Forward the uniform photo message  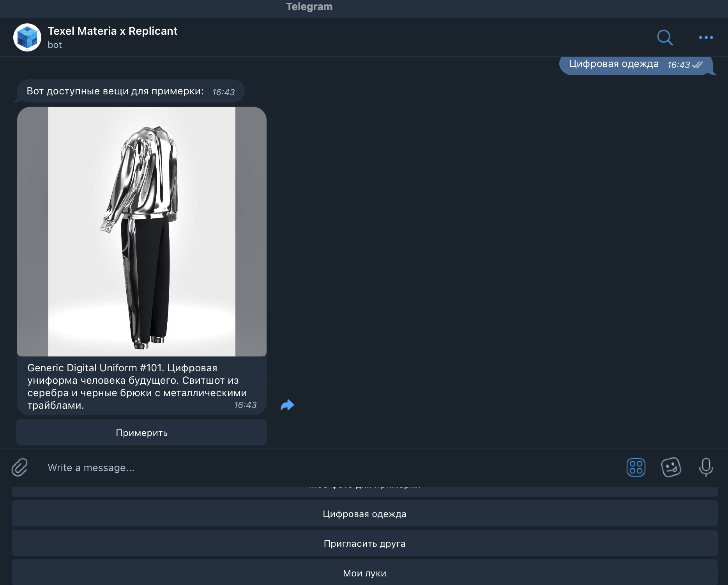pyautogui.click(x=287, y=405)
